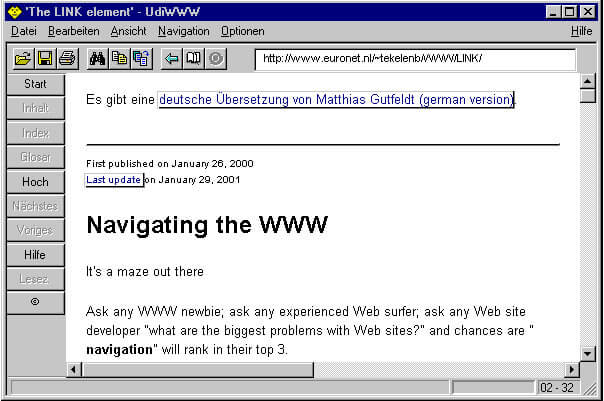Click the horizontal scrollbar right arrow
Image resolution: width=604 pixels, height=401 pixels.
(572, 370)
